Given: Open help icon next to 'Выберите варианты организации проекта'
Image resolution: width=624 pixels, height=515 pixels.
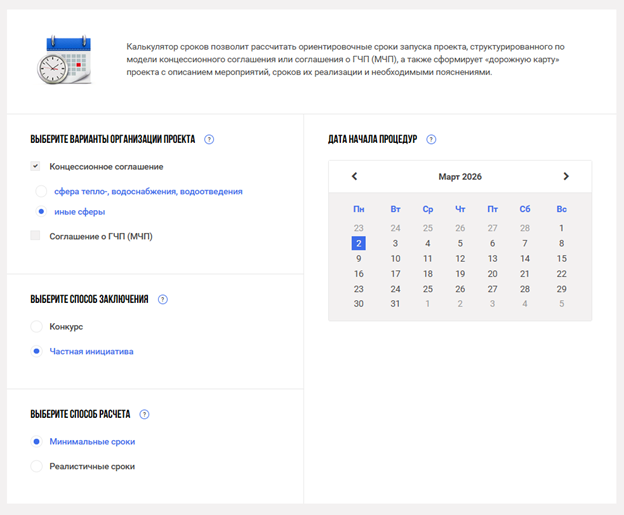Looking at the screenshot, I should coord(209,140).
